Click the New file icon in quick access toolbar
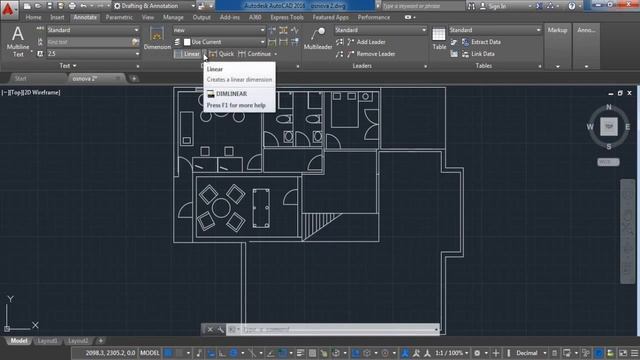640x360 pixels. [27, 6]
